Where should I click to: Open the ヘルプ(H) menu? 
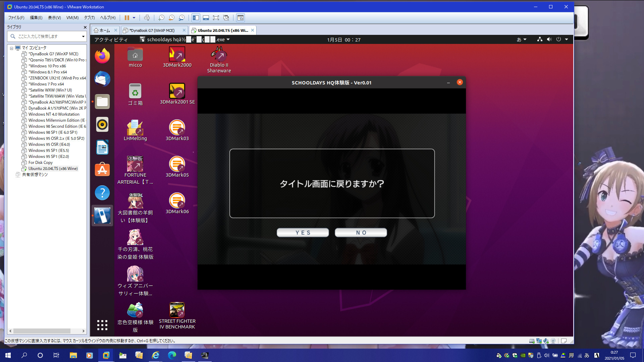coord(108,18)
